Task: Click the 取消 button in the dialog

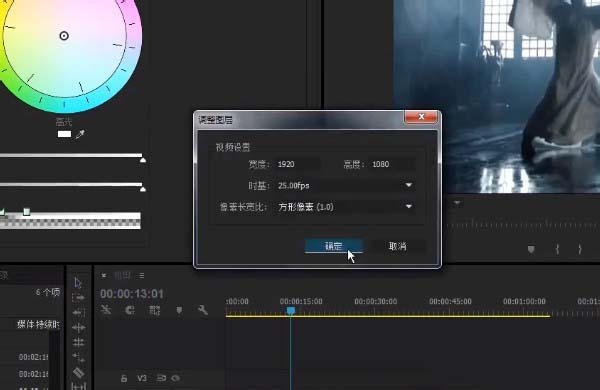Action: coord(398,246)
